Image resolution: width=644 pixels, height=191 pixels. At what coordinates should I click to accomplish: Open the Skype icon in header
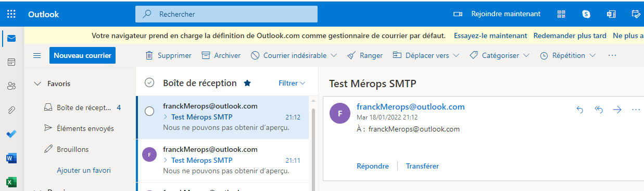click(586, 14)
